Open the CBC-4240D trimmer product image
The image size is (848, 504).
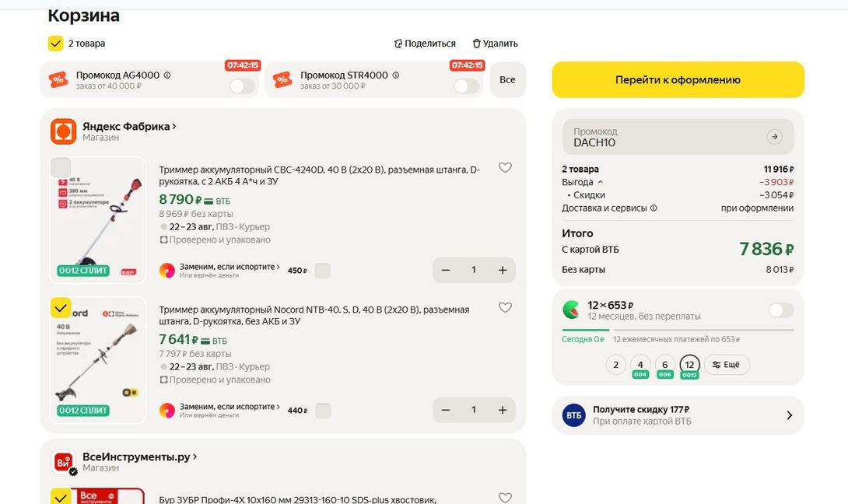(x=98, y=221)
